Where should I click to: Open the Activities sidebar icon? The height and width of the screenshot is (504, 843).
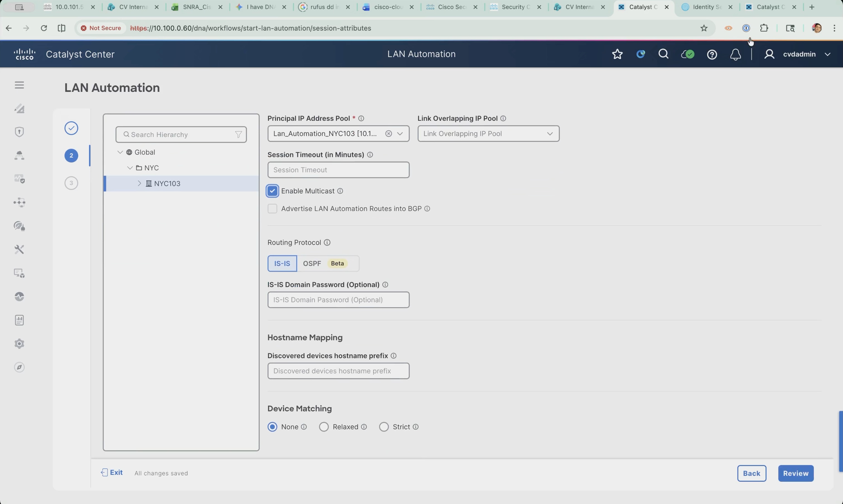pos(19,296)
